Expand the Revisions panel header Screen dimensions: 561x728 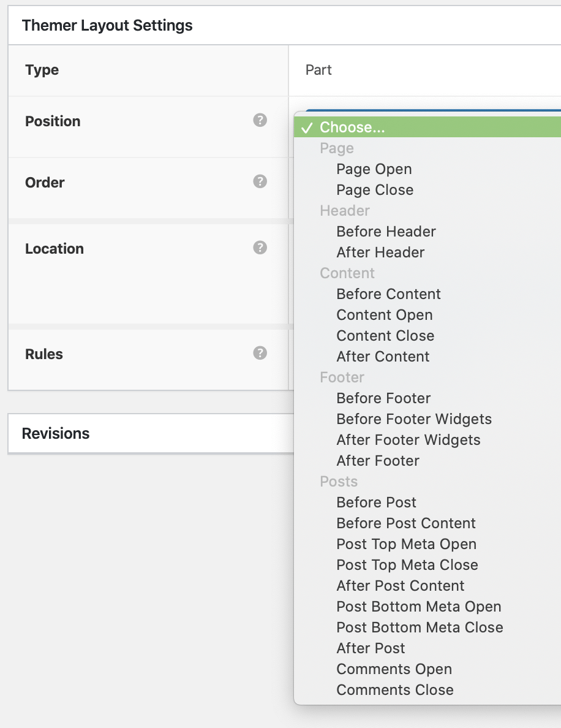point(56,433)
